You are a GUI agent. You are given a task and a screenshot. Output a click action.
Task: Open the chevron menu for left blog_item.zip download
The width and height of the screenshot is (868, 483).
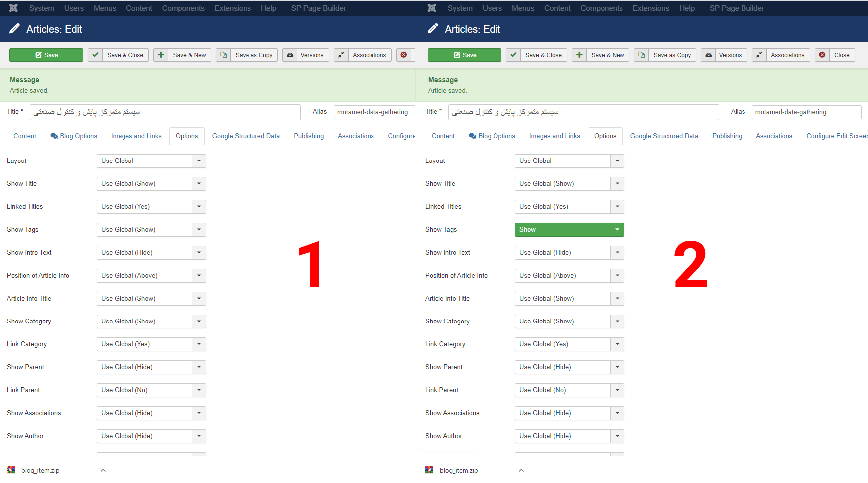(x=103, y=470)
